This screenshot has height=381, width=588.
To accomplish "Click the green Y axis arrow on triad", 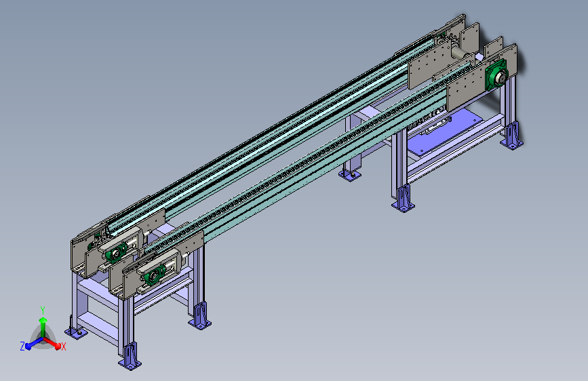I will (43, 326).
